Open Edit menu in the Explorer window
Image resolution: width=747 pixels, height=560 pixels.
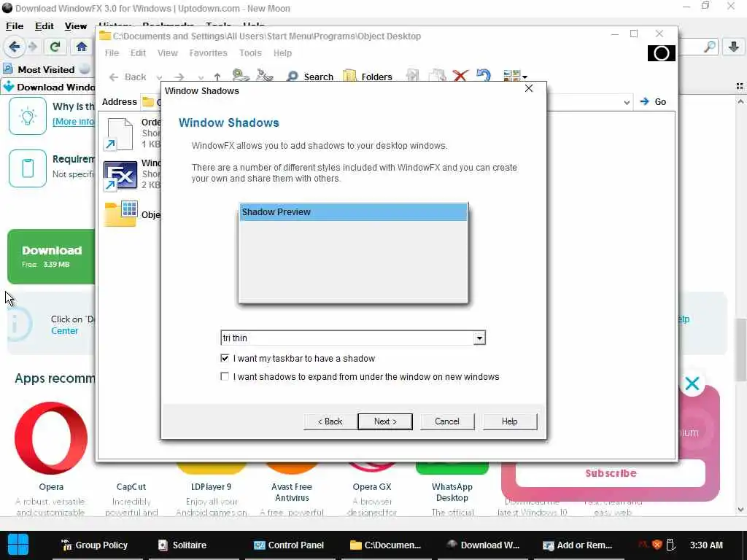[138, 52]
